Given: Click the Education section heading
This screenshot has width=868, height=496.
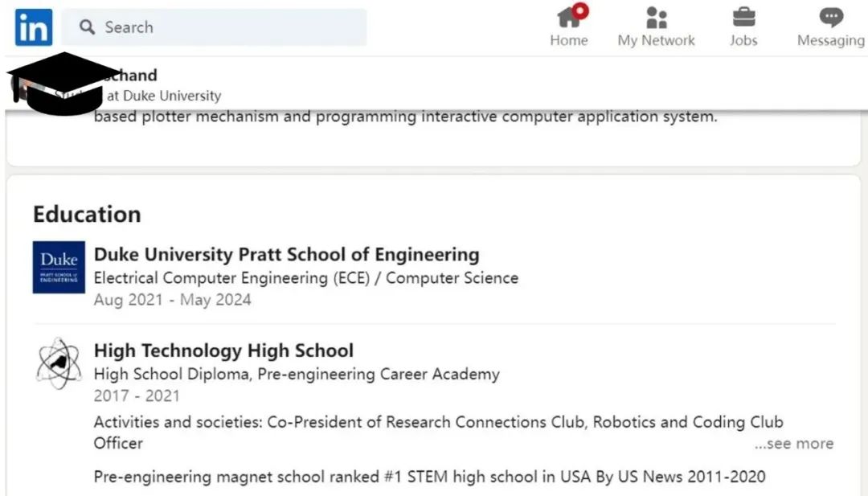Looking at the screenshot, I should coord(87,214).
